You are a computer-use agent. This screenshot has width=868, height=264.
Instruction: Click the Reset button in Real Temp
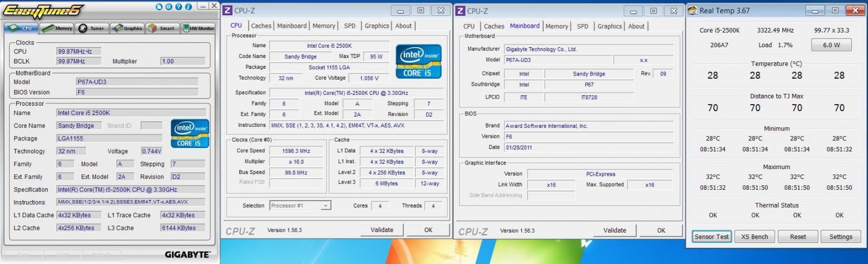[x=797, y=236]
